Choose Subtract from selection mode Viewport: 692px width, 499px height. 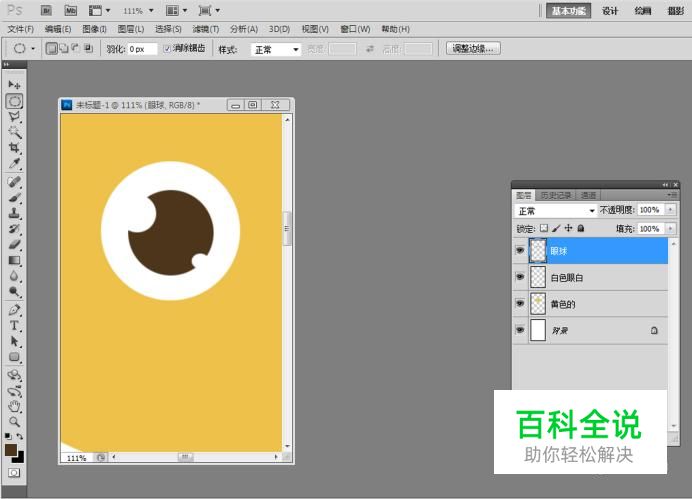click(76, 48)
